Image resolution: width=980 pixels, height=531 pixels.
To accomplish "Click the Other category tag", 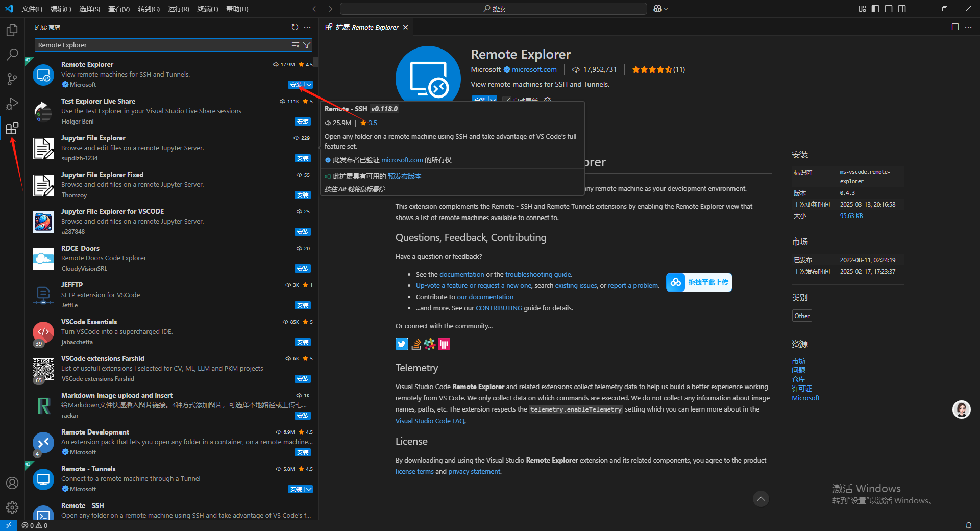I will (802, 316).
